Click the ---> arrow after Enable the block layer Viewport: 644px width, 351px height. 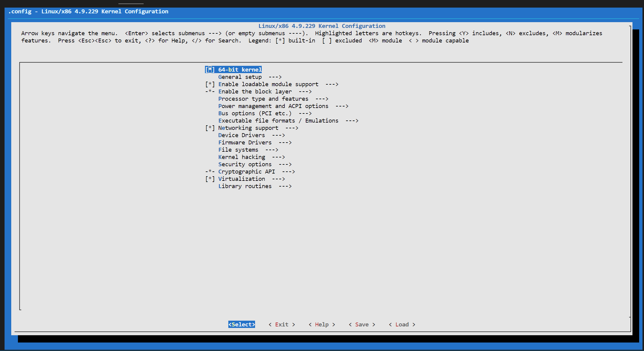[x=305, y=92]
